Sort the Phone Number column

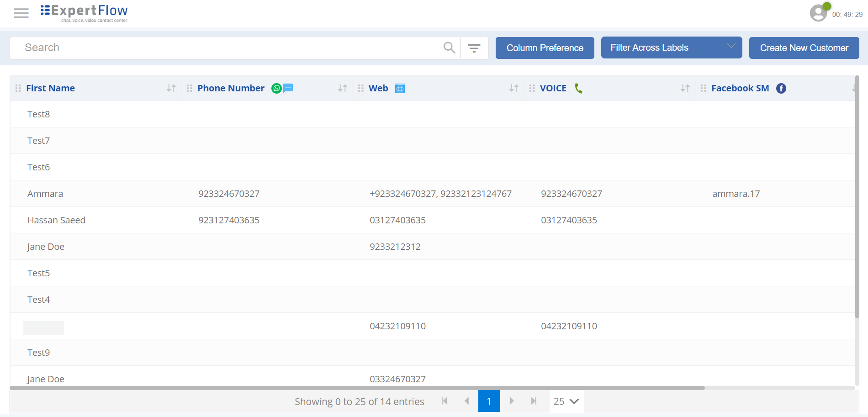pos(343,88)
